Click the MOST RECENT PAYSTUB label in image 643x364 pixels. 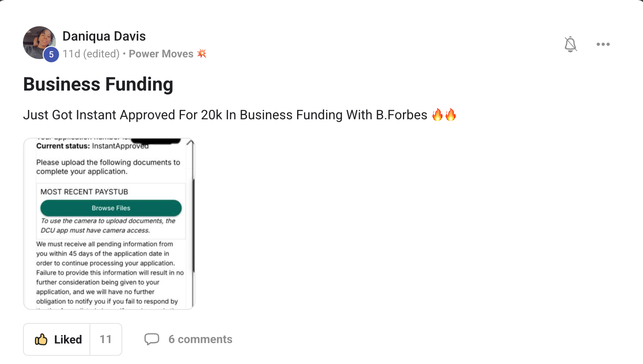84,192
